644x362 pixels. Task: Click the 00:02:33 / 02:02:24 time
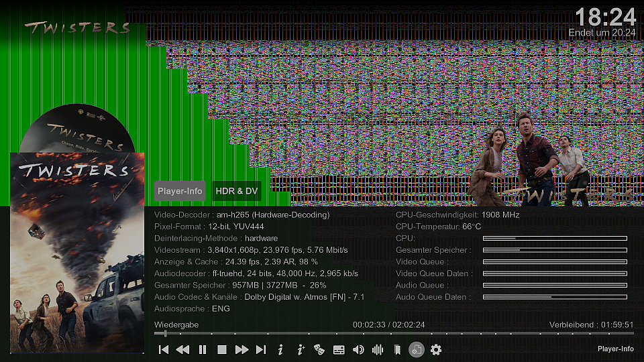pos(388,324)
